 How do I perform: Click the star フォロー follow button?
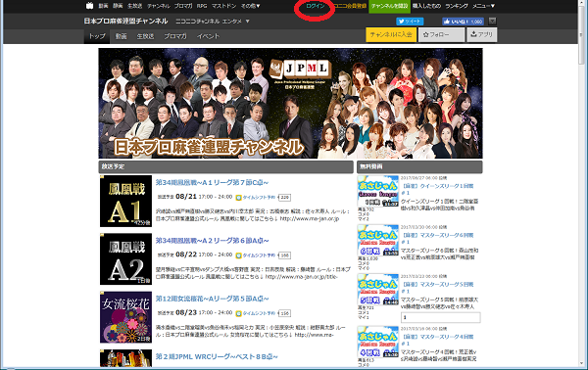click(441, 34)
